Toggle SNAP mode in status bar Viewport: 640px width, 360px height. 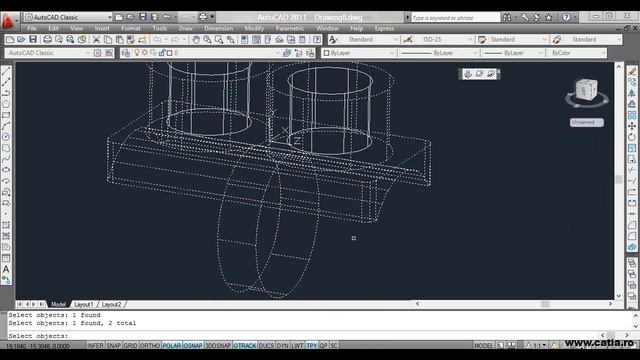(113, 346)
